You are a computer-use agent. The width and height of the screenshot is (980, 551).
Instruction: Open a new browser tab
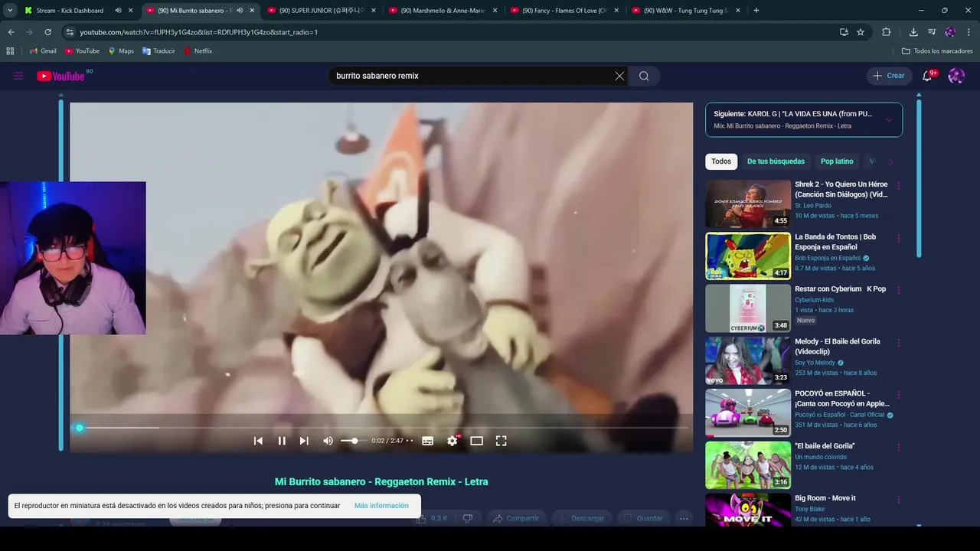[x=756, y=11]
